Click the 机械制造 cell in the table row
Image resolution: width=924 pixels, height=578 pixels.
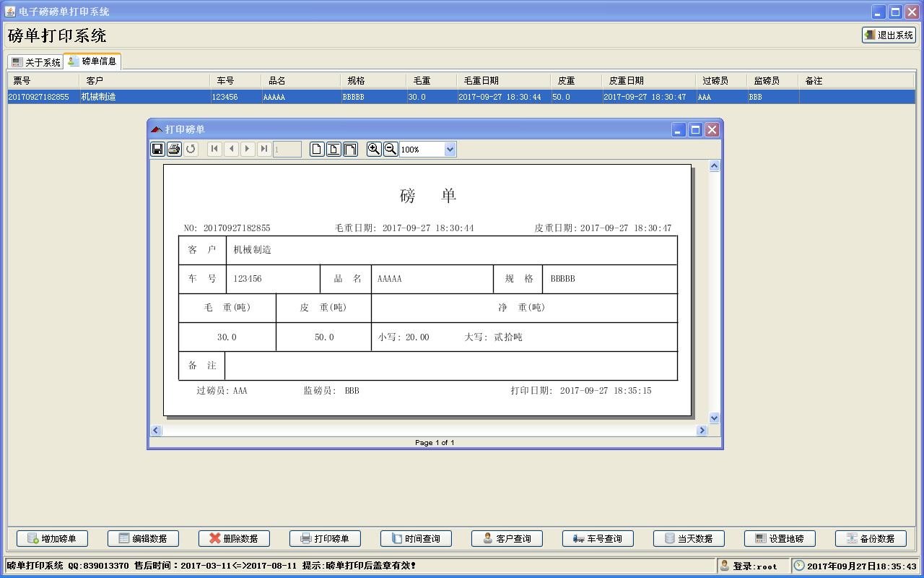tap(144, 97)
